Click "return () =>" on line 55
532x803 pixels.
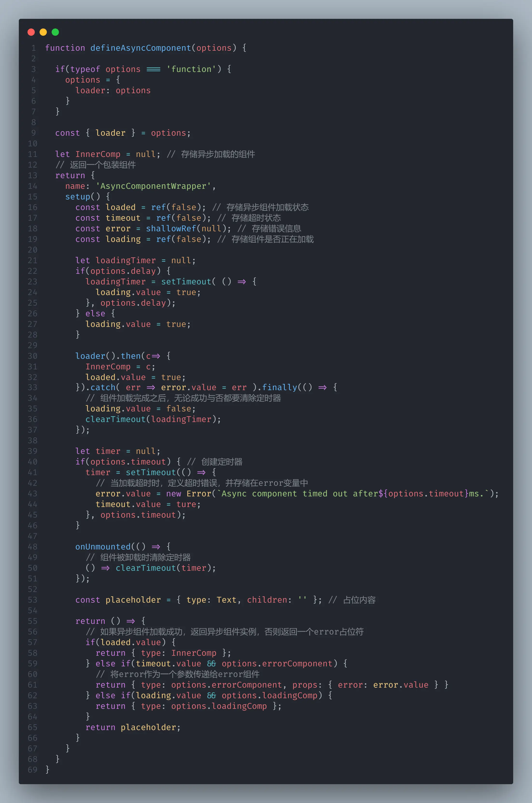[105, 621]
